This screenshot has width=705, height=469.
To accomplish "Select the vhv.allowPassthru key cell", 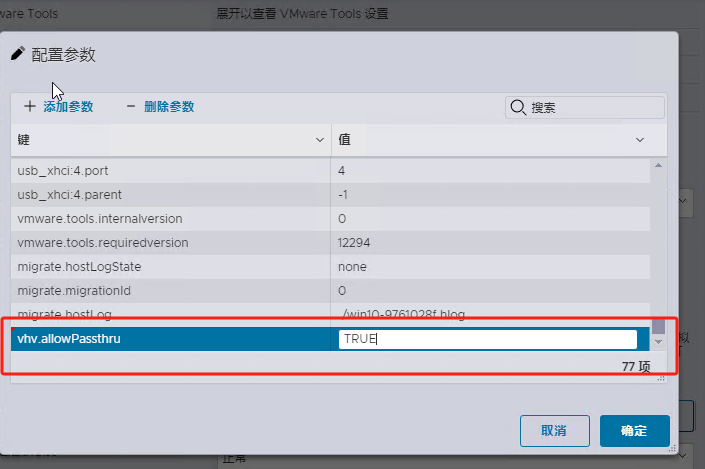I will tap(171, 339).
